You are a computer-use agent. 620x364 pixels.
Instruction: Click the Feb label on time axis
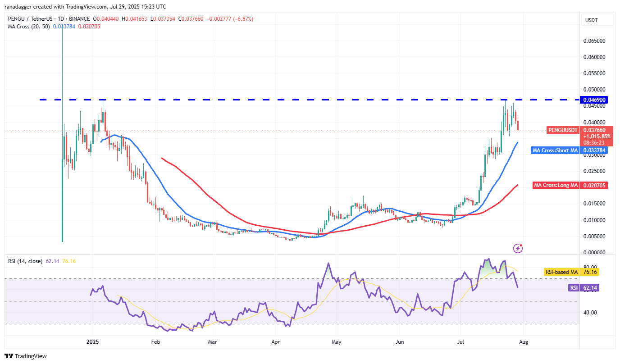click(x=155, y=342)
